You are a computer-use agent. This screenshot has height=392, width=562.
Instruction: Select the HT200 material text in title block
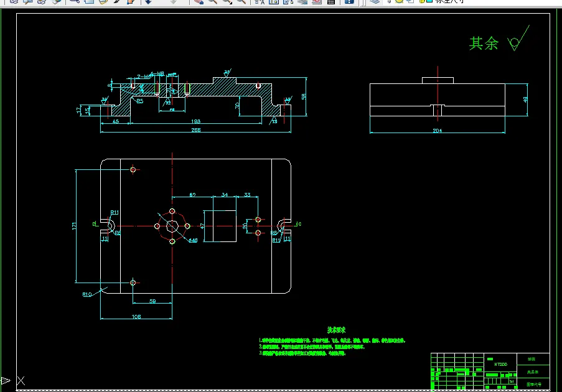tap(501, 364)
